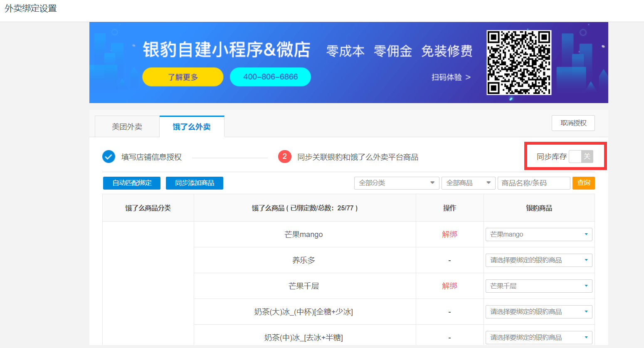Toggle the 同步库存 switch on

(x=581, y=157)
